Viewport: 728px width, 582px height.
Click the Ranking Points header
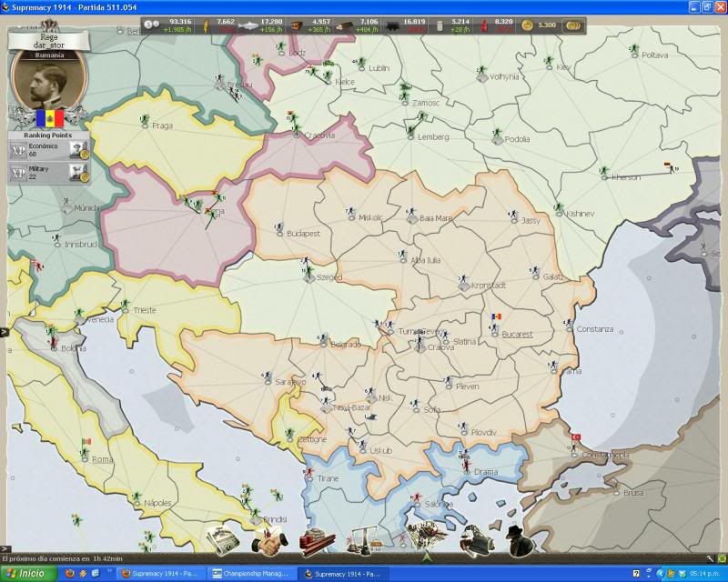pyautogui.click(x=48, y=135)
